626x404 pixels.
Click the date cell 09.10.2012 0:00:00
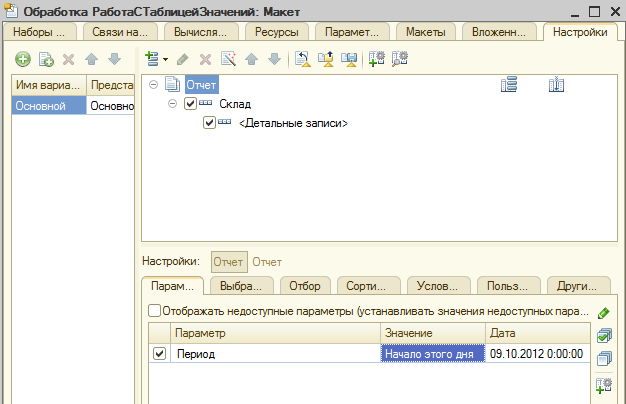click(537, 354)
